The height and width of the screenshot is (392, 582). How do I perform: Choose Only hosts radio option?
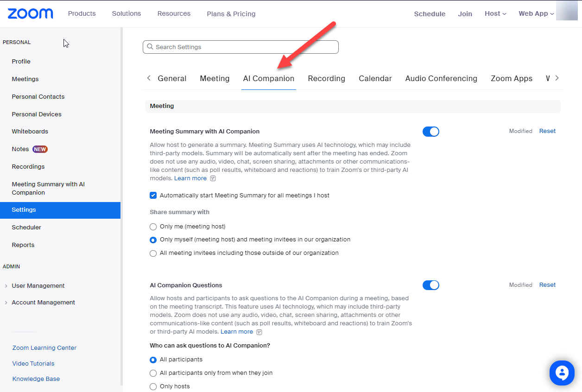click(x=153, y=386)
